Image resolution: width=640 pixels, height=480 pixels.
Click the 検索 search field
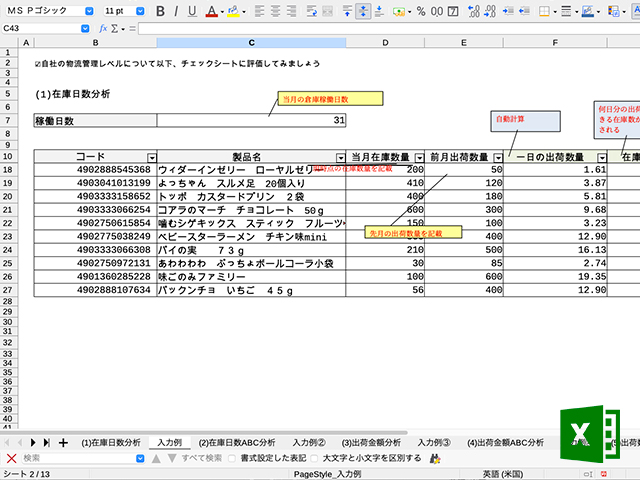tap(78, 458)
